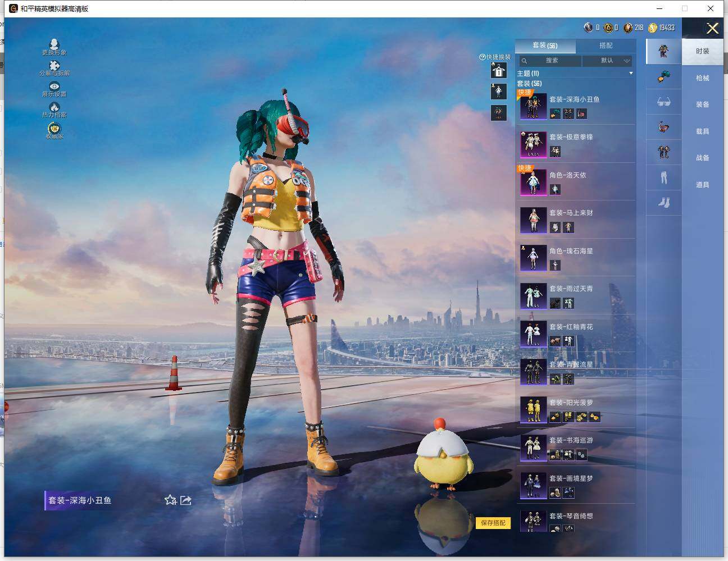This screenshot has width=728, height=561.
Task: Click the hanger quick-change slot icon
Action: pyautogui.click(x=498, y=71)
